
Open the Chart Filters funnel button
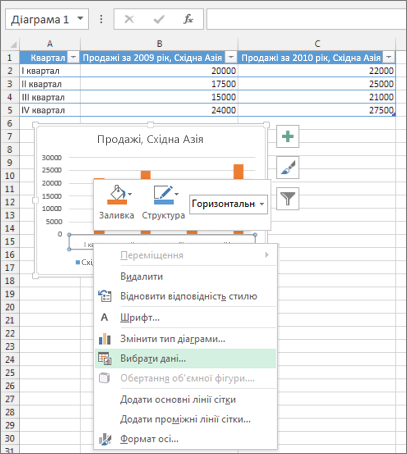coord(288,199)
